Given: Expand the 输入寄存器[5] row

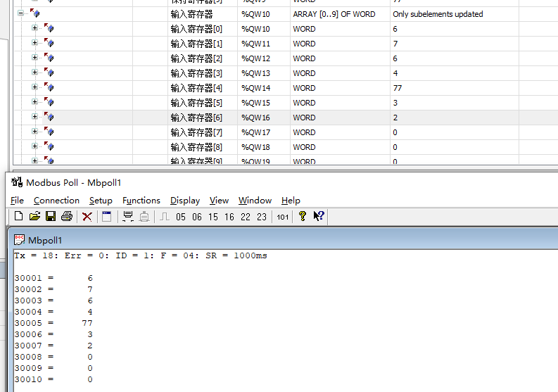Looking at the screenshot, I should click(x=34, y=102).
